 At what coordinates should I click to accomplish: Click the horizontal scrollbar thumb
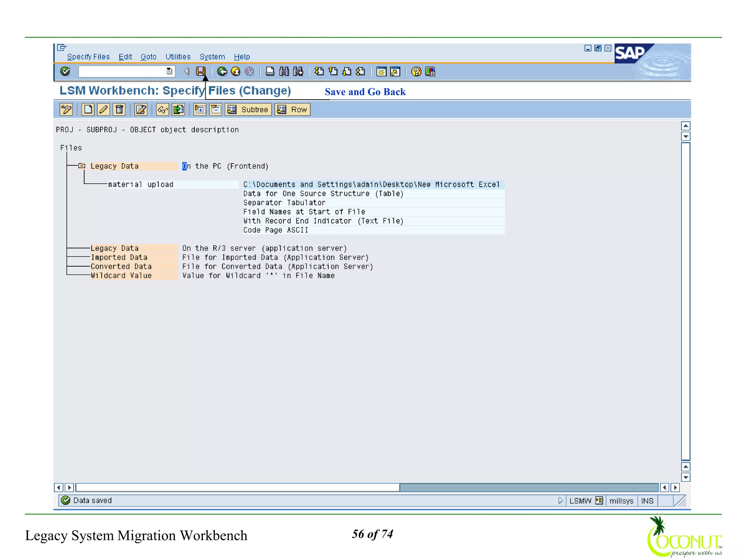[x=237, y=487]
